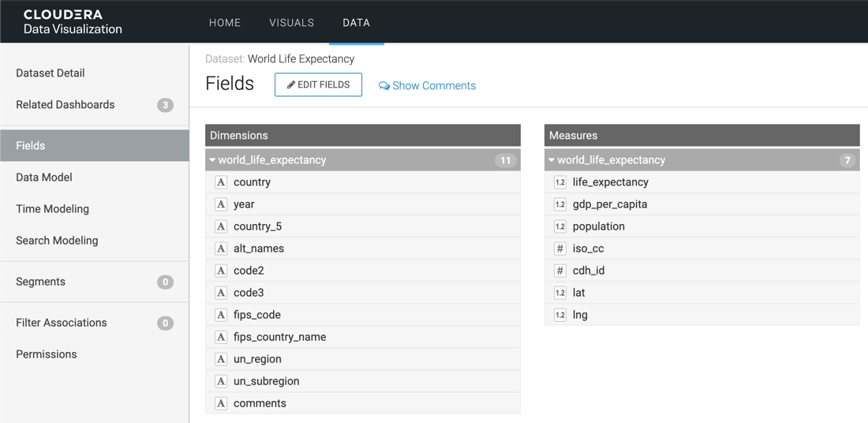Click the string icon beside un_subregion

point(221,381)
